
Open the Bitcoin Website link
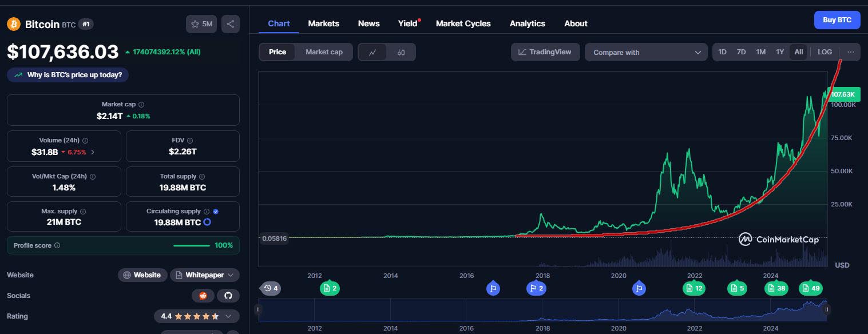142,275
